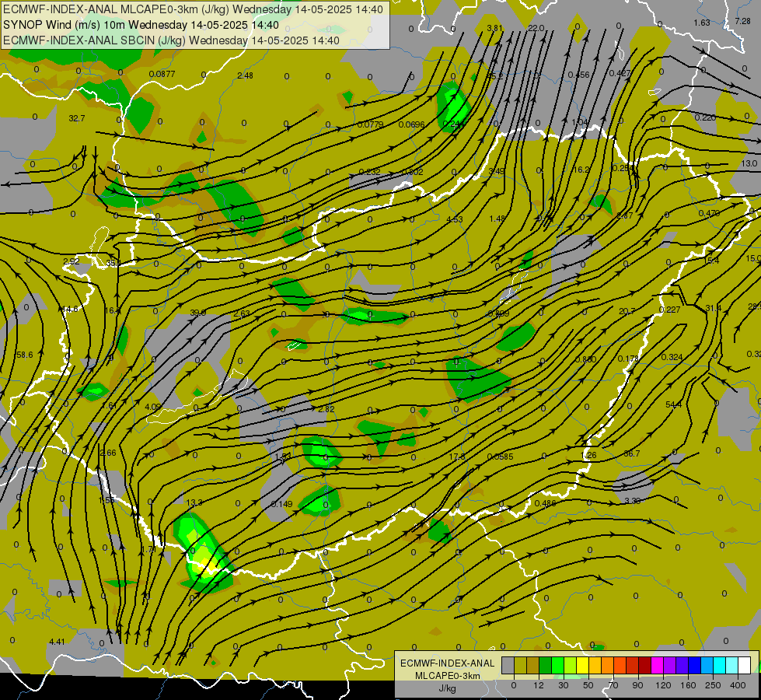Select the 13.0 value at the right edge
This screenshot has height=700, width=761.
pos(749,163)
